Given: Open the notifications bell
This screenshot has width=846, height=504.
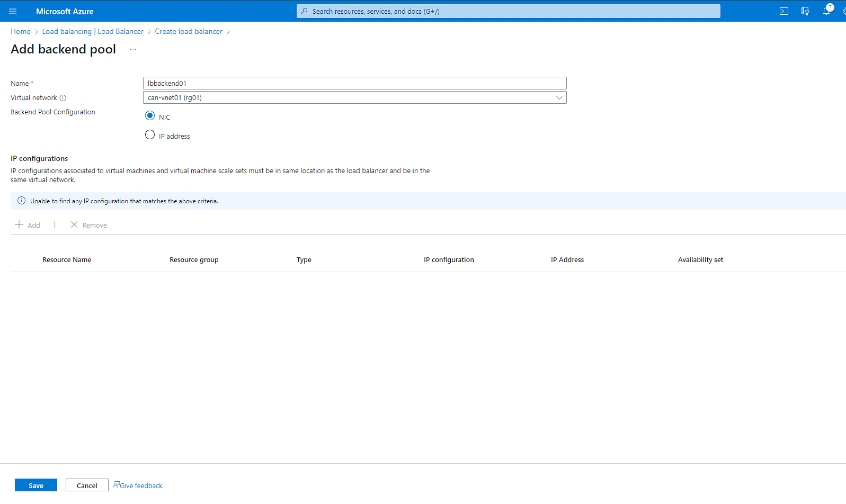Looking at the screenshot, I should click(x=826, y=11).
